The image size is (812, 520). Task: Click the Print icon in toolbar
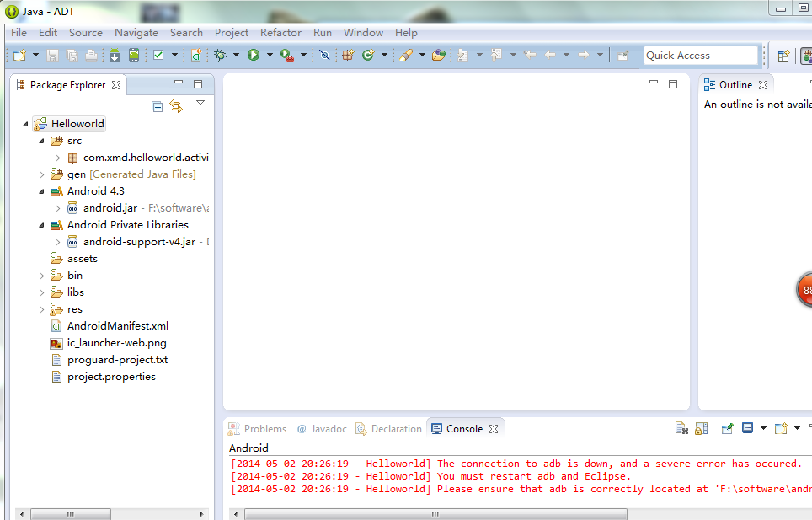point(91,55)
